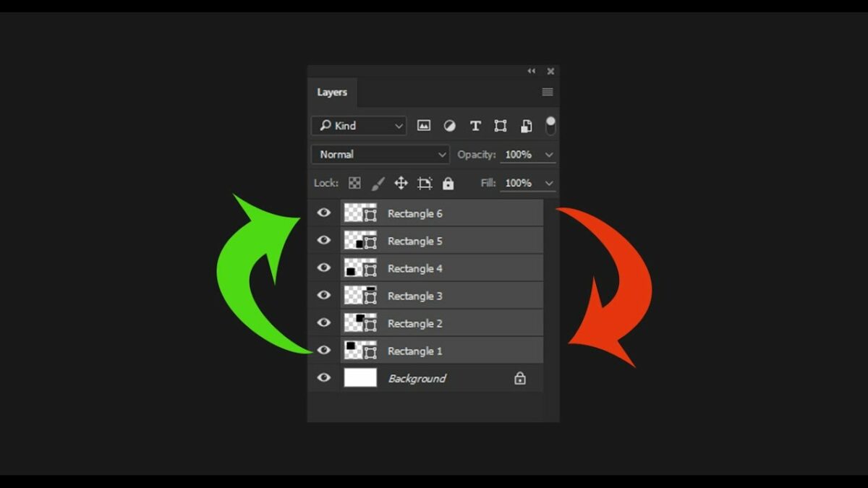Turn off layer filtering switch

tap(550, 125)
